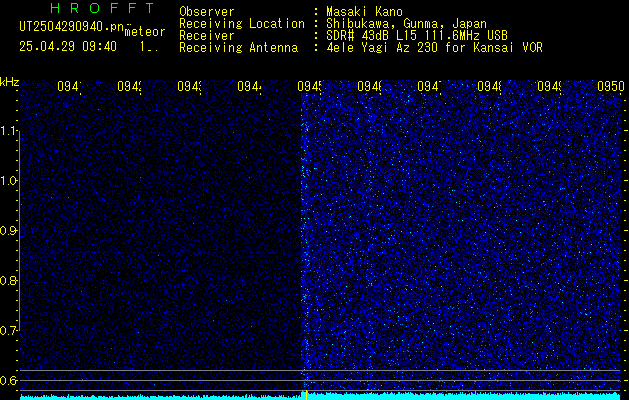Click the yellow spike in the cyan level bar
This screenshot has width=629, height=400.
coord(306,395)
